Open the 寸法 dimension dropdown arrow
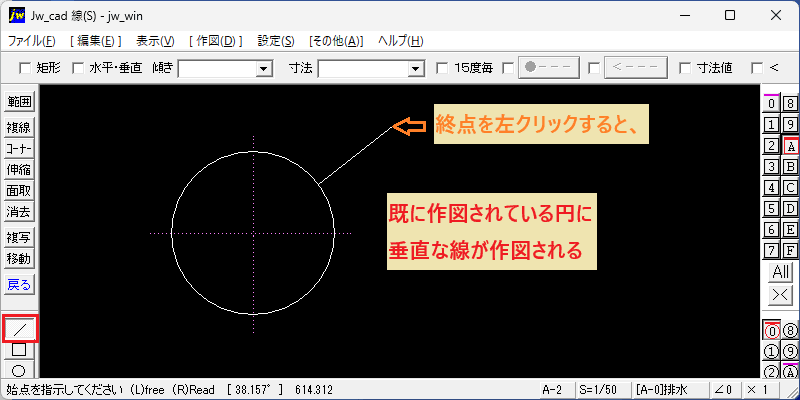The image size is (800, 400). pos(416,68)
